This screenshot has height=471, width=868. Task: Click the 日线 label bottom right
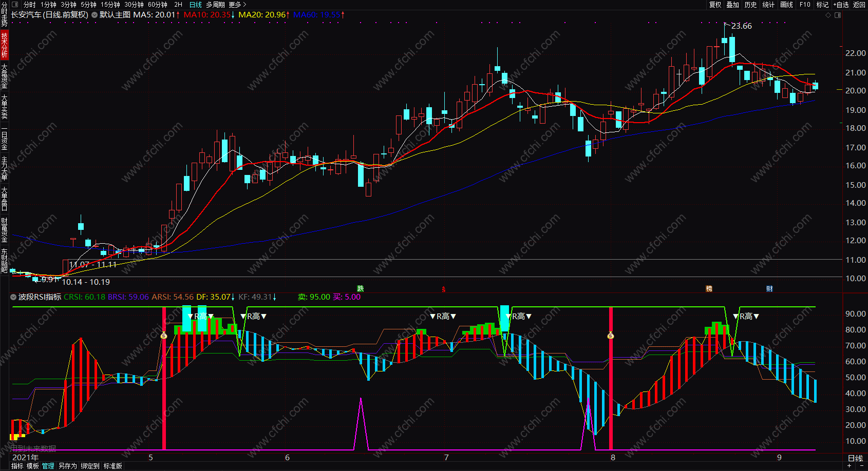pyautogui.click(x=855, y=458)
